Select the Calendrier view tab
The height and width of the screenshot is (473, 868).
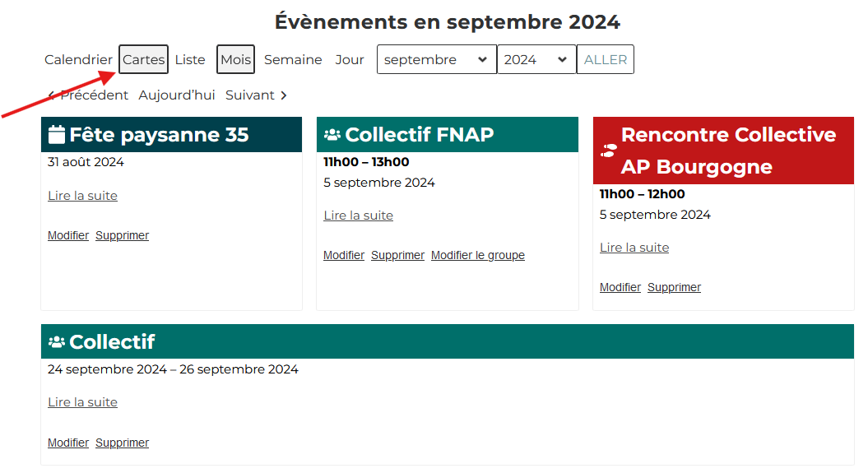tap(78, 59)
